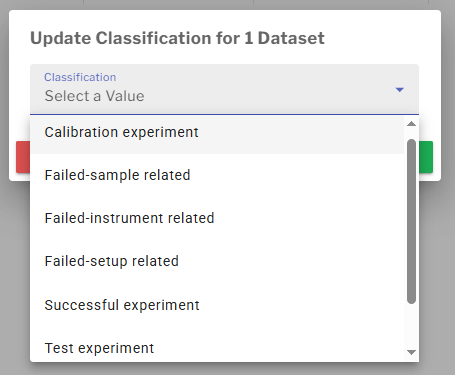Click the gray backdrop to dismiss the dropdown

click(227, 369)
